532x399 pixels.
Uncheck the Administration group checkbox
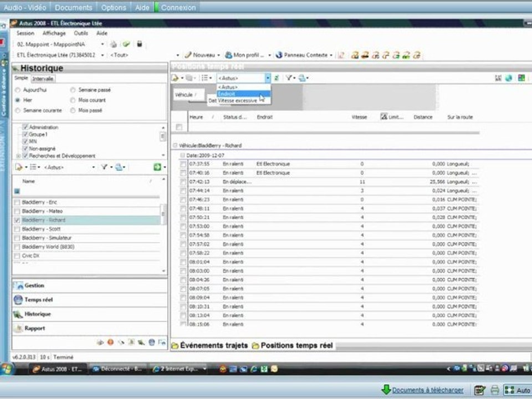point(25,127)
